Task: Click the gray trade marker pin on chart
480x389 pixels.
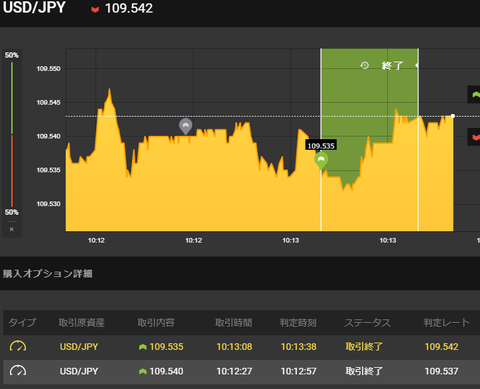Action: click(x=185, y=126)
